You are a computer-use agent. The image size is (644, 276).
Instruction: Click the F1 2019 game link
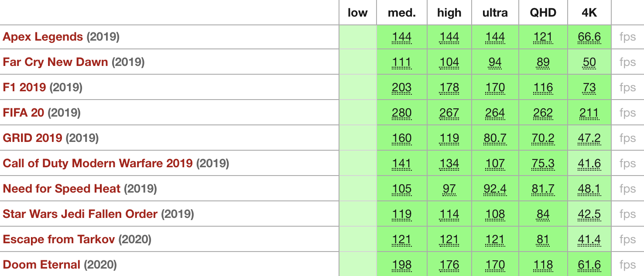click(x=24, y=87)
